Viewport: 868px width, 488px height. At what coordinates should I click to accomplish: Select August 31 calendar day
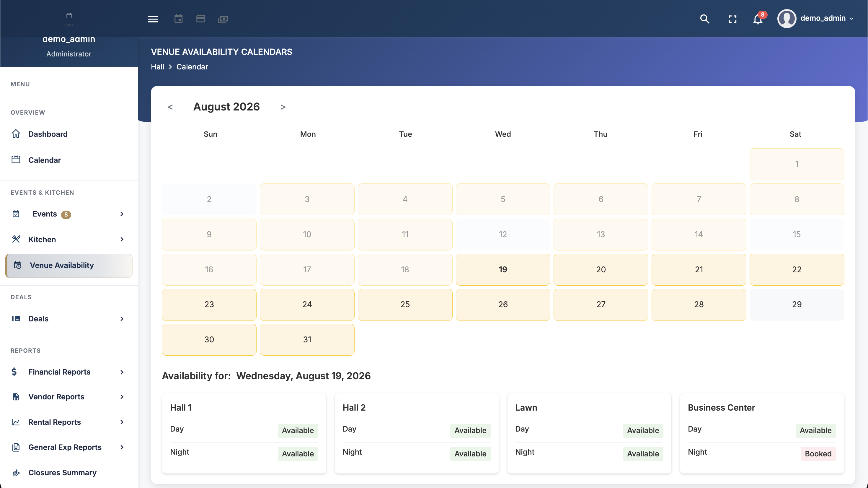click(307, 339)
